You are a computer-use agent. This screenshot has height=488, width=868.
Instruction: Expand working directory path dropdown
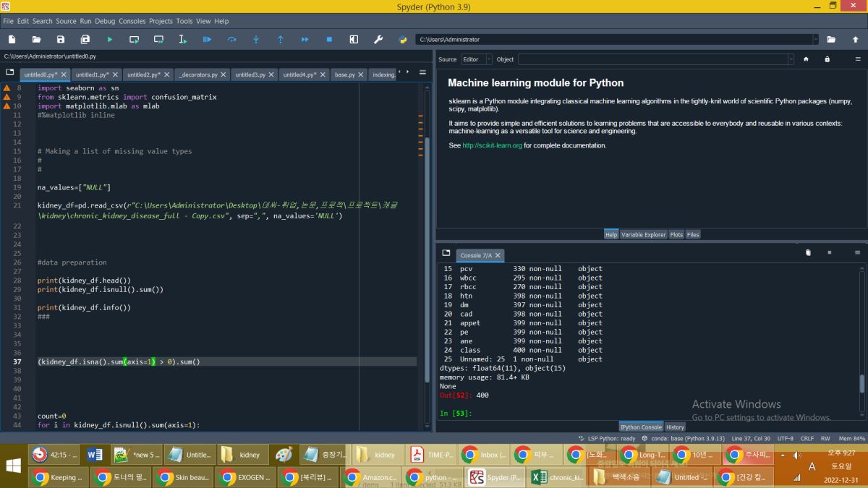pyautogui.click(x=816, y=39)
